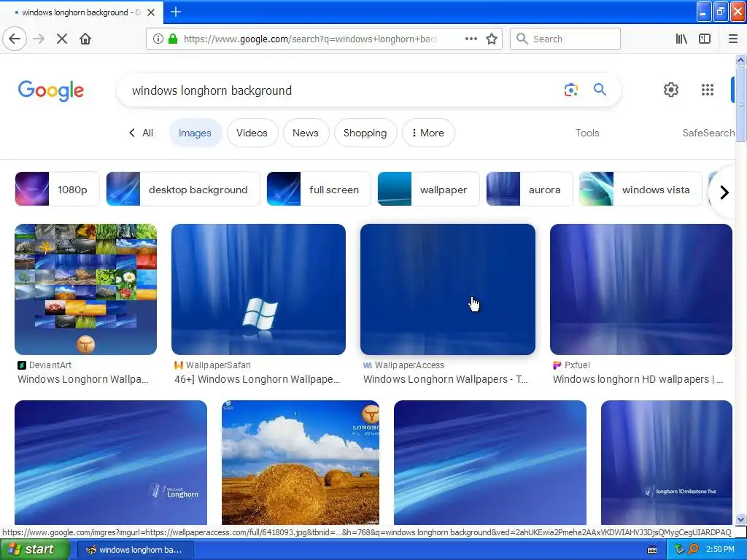Screen dimensions: 747x560
Task: Open the Google apps grid
Action: pyautogui.click(x=708, y=90)
